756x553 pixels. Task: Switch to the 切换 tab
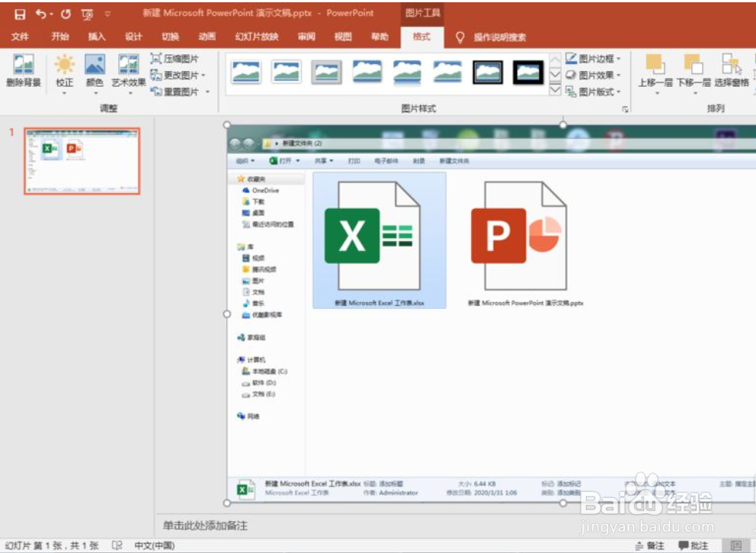[170, 37]
